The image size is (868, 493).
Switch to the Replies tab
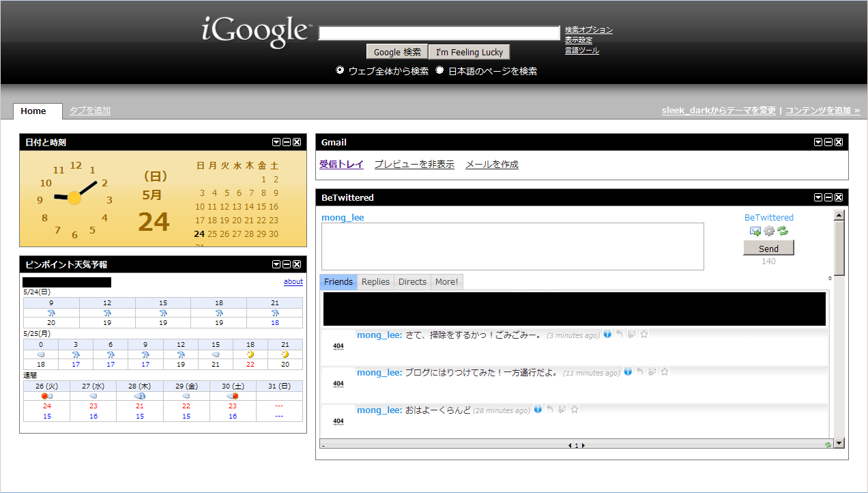pos(375,282)
